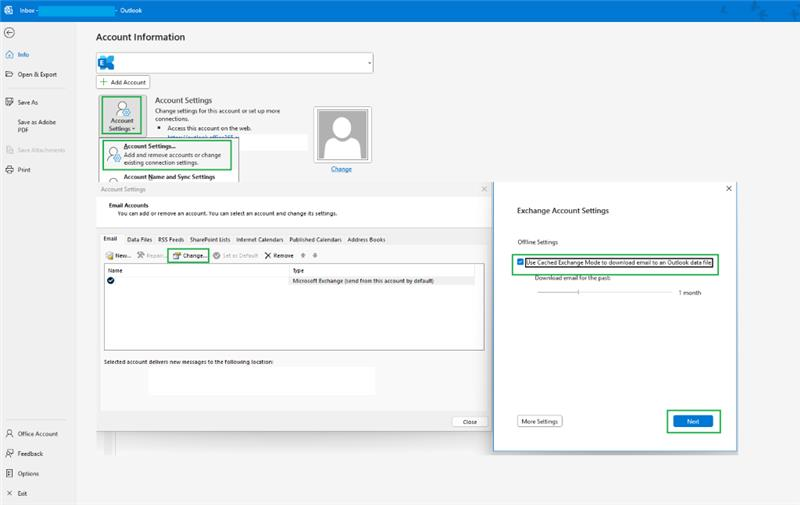The image size is (800, 505).
Task: Select Save as Adobe PDF
Action: click(36, 126)
